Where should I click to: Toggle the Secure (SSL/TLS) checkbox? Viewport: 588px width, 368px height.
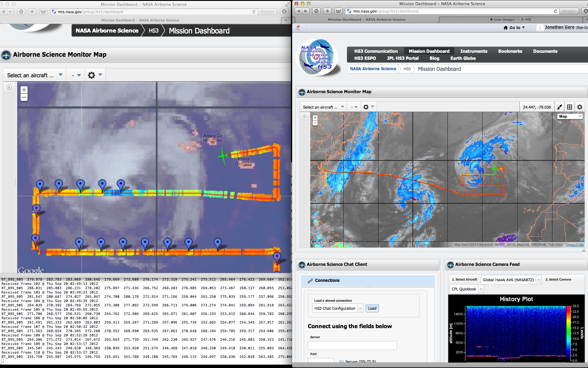point(341,362)
